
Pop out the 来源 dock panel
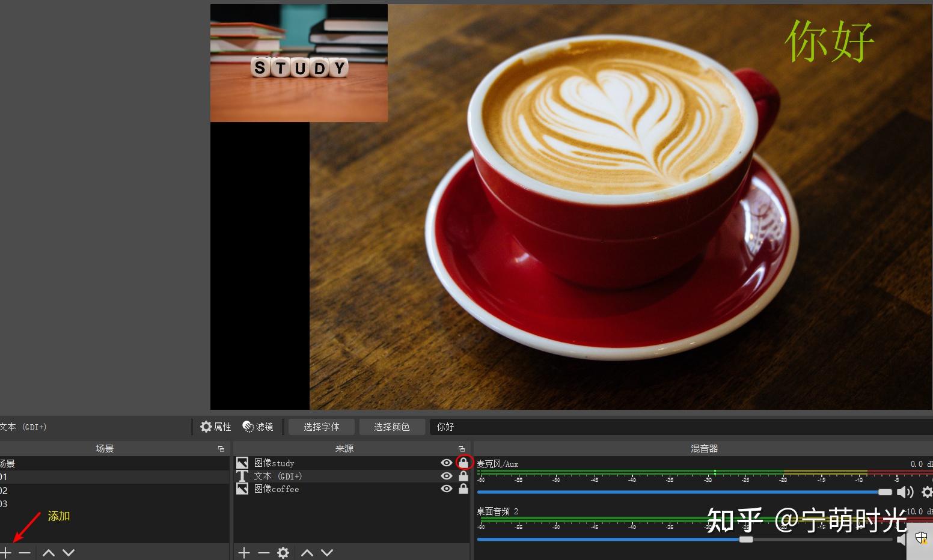point(461,449)
